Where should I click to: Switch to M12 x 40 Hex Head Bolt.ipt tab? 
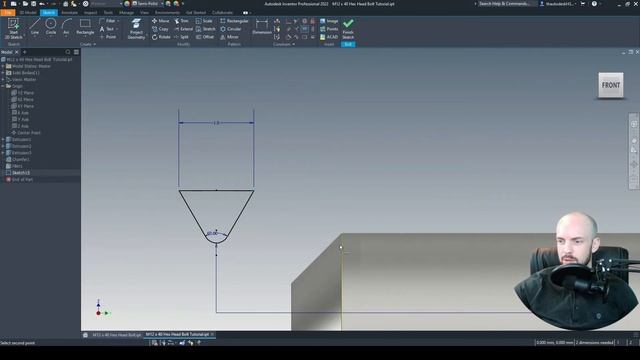point(116,335)
